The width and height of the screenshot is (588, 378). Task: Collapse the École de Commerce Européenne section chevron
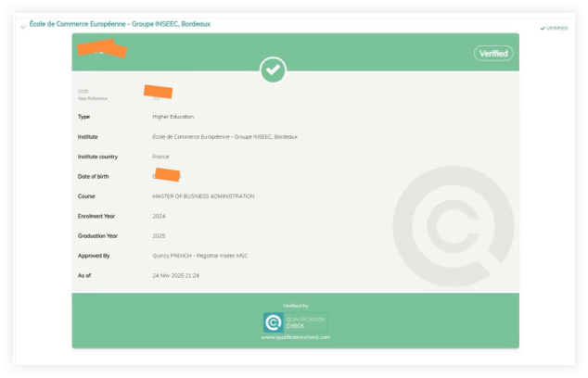tap(22, 25)
